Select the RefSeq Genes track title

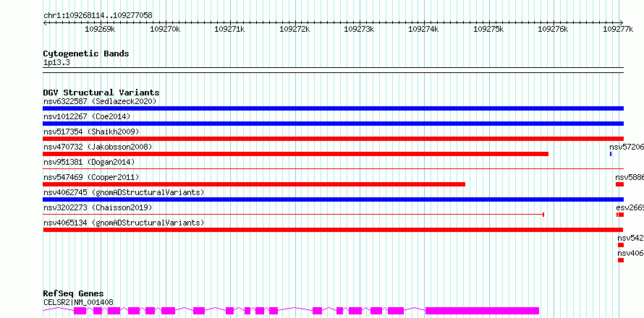click(x=73, y=293)
